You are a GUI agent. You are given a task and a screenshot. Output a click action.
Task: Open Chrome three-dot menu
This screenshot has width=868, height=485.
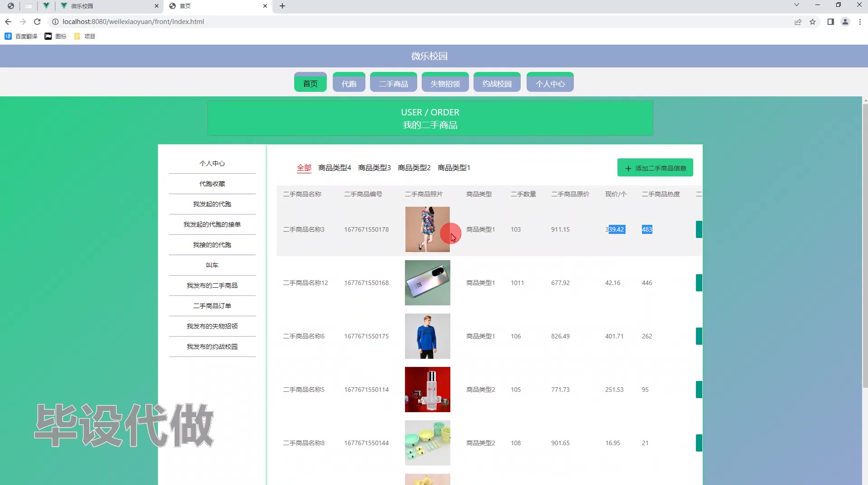click(860, 22)
